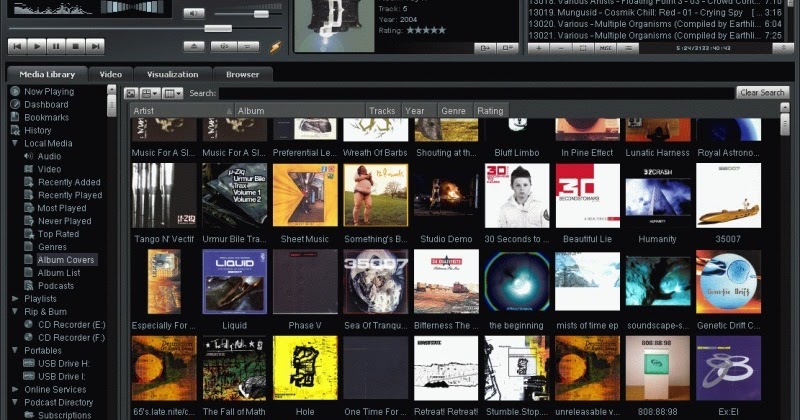Collapse the Podcast Directory tree node
The height and width of the screenshot is (420, 800).
(15, 402)
